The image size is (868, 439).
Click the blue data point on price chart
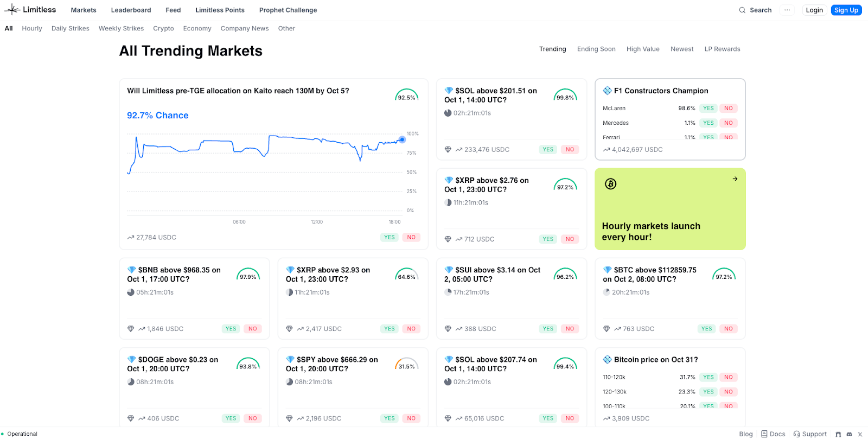[x=402, y=139]
